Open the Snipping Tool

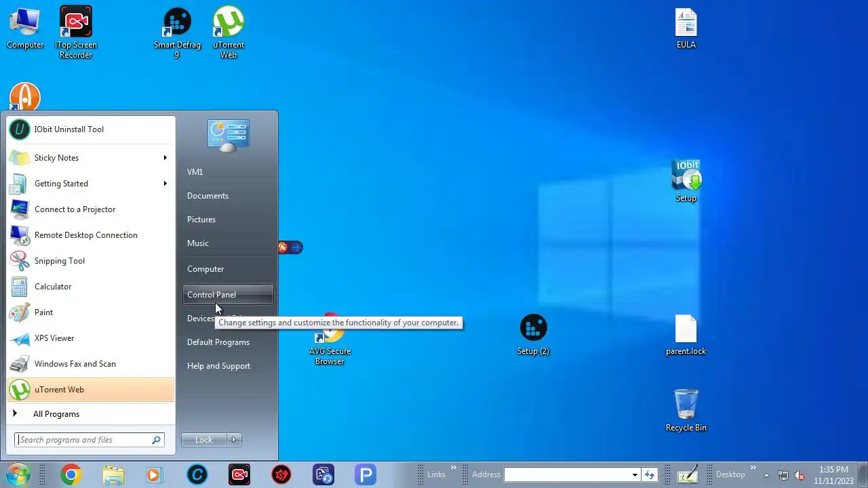coord(91,261)
